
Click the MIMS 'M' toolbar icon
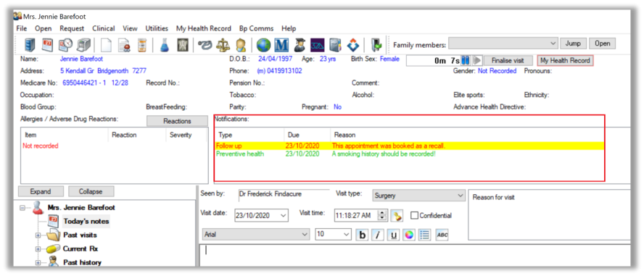(x=281, y=45)
